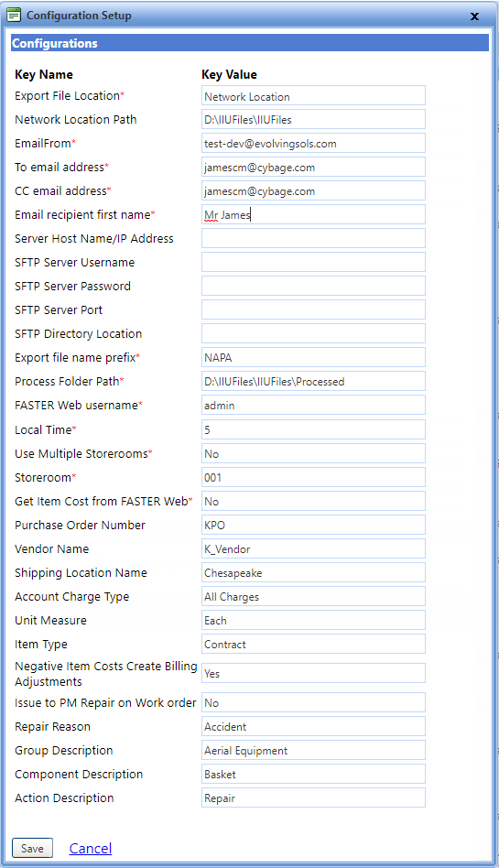Select the FASTER Web username field

[313, 405]
